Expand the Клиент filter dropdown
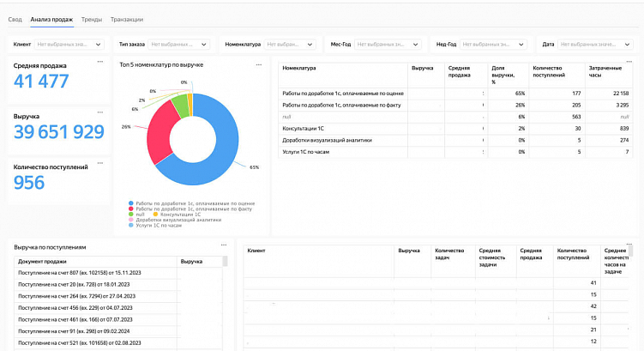The width and height of the screenshot is (644, 351). point(69,45)
